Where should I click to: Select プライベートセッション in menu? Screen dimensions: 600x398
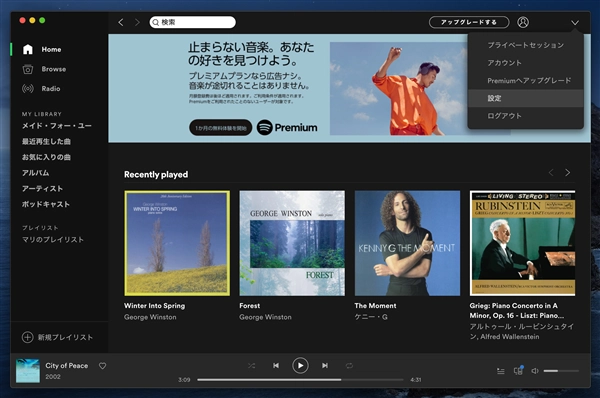(x=525, y=45)
